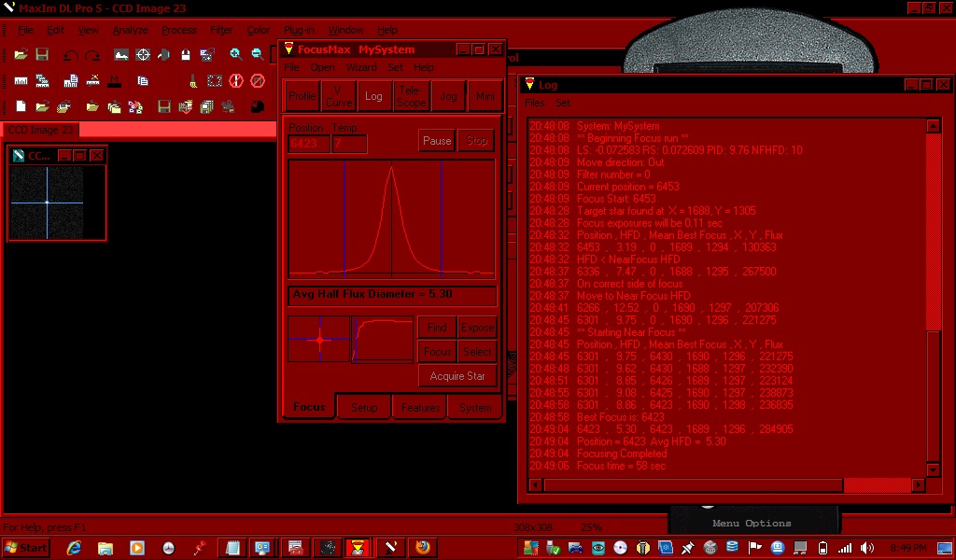
Task: Click the documents copy icon in second toolbar row
Action: point(143,80)
